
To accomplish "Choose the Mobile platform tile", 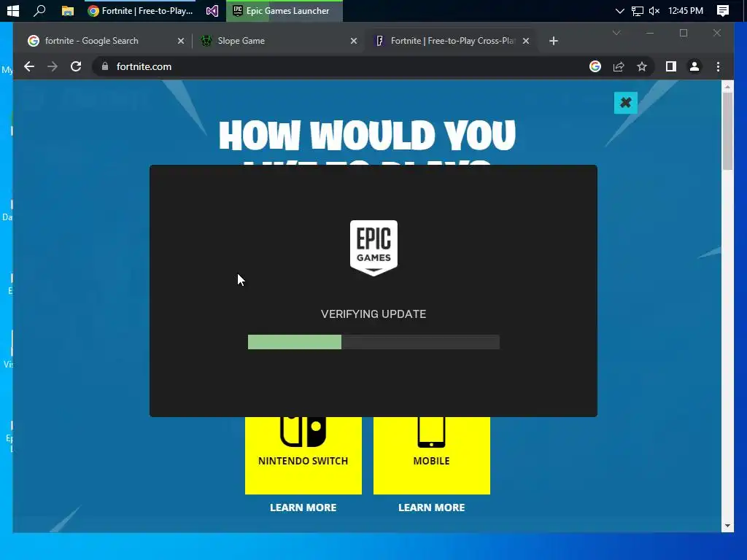I will pos(432,455).
